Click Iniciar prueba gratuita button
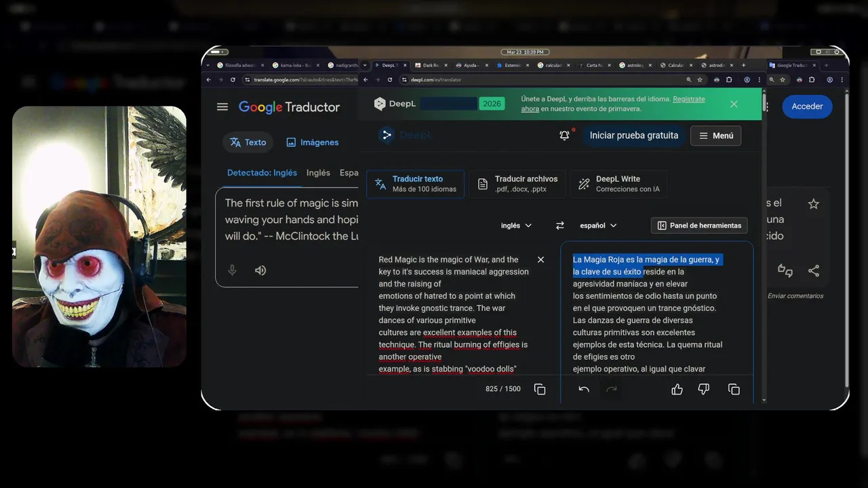Image resolution: width=868 pixels, height=488 pixels. [x=633, y=136]
